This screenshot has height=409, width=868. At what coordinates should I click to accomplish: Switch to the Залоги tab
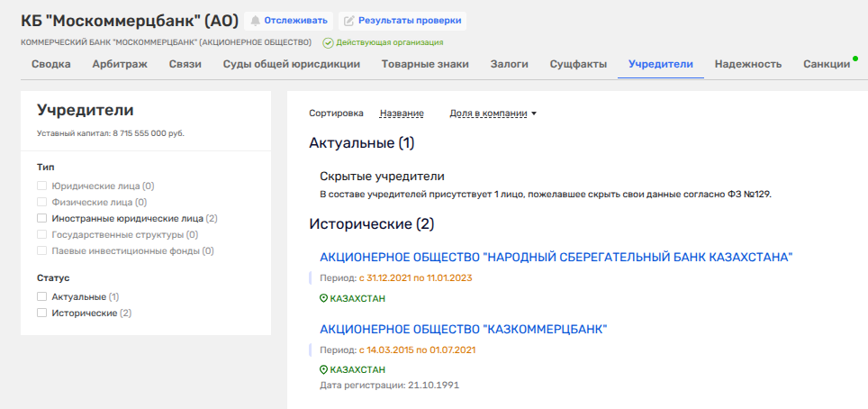510,64
